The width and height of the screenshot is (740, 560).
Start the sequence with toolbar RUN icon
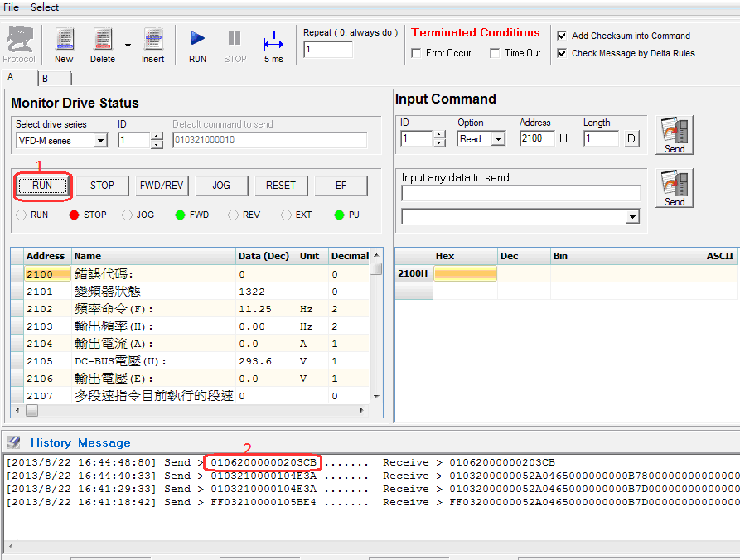(x=197, y=44)
